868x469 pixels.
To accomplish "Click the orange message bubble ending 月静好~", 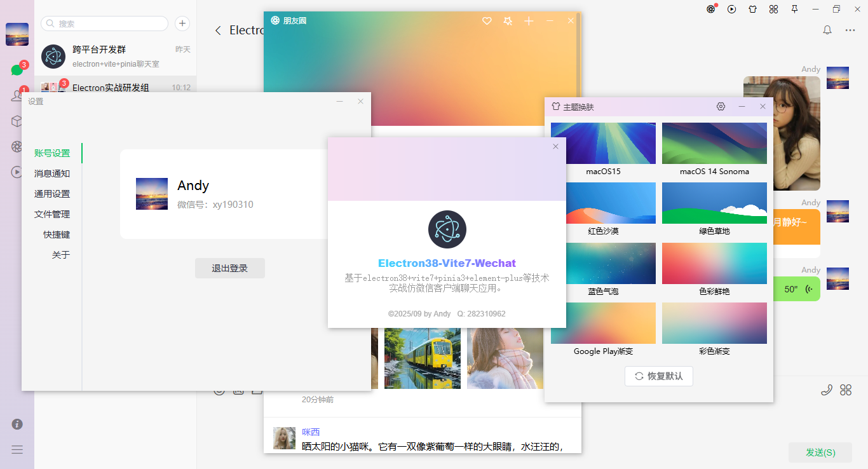I will pyautogui.click(x=797, y=227).
